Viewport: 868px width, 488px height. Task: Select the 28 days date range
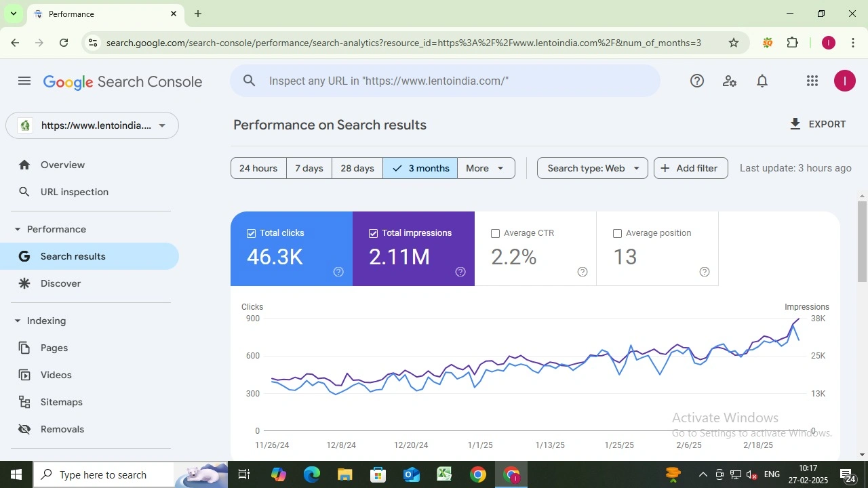[357, 168]
